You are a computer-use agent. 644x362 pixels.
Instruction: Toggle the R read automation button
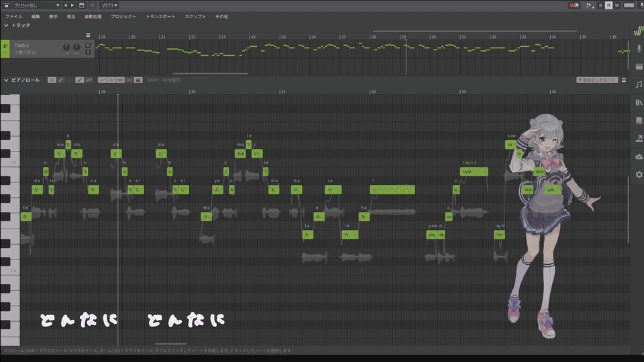click(608, 5)
